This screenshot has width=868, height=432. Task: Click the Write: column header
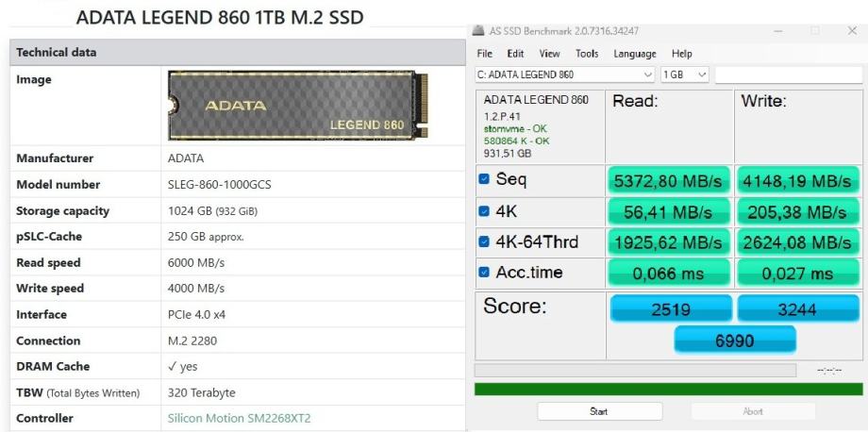[764, 101]
